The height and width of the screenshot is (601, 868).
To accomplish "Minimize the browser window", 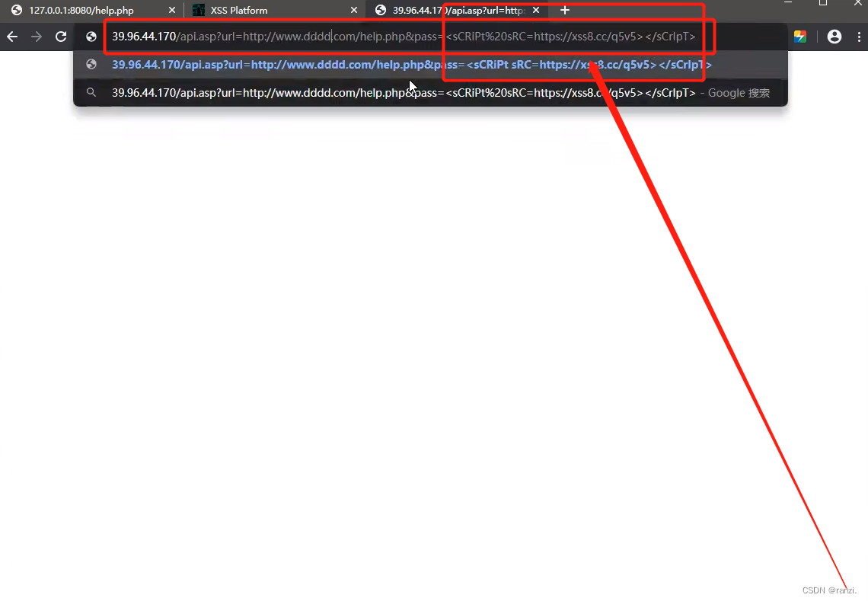I will pyautogui.click(x=788, y=3).
